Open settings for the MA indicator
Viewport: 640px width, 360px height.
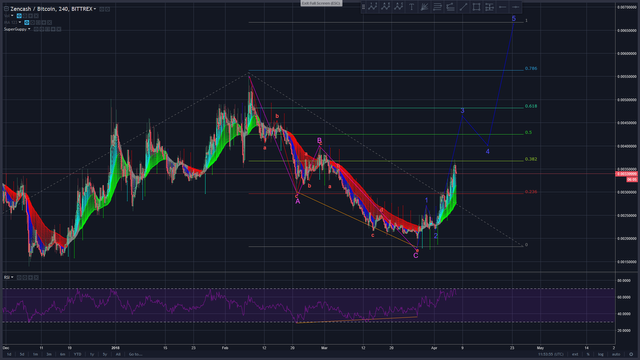coord(32,22)
